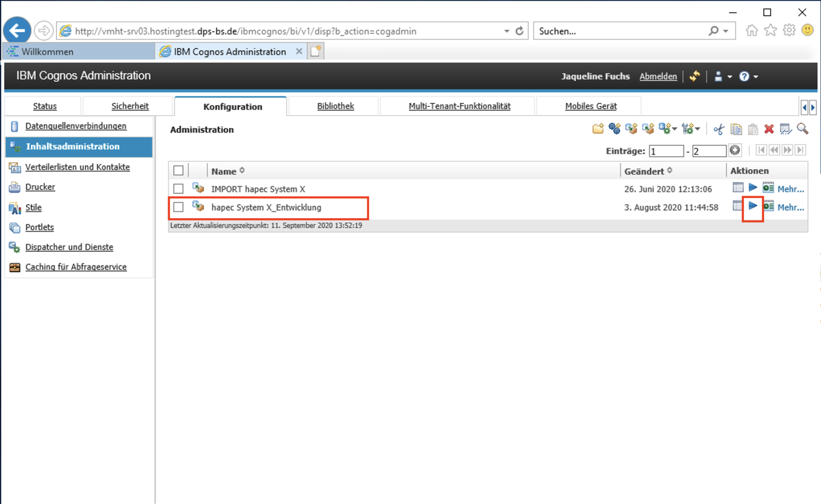Viewport: 821px width, 504px height.
Task: Tick checkbox for IMPORT hapec System X
Action: (x=178, y=189)
